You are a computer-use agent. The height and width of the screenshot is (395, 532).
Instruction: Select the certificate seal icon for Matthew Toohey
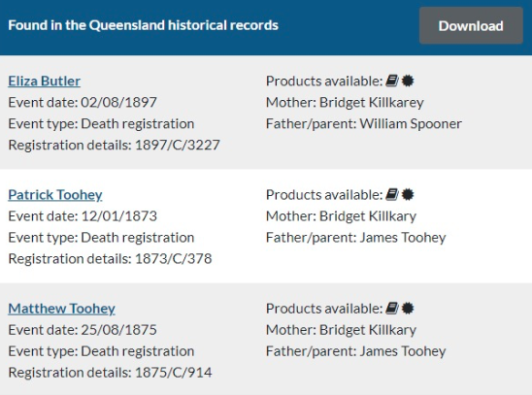(x=408, y=309)
